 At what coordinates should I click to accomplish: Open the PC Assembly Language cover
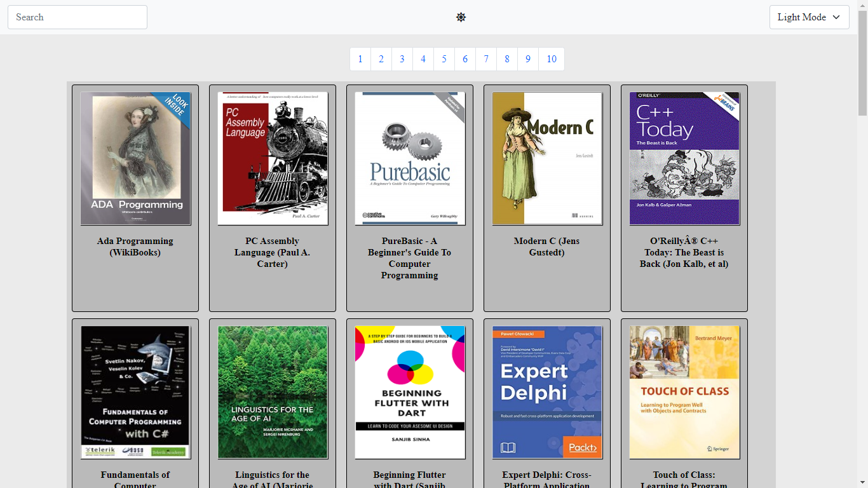pos(273,158)
